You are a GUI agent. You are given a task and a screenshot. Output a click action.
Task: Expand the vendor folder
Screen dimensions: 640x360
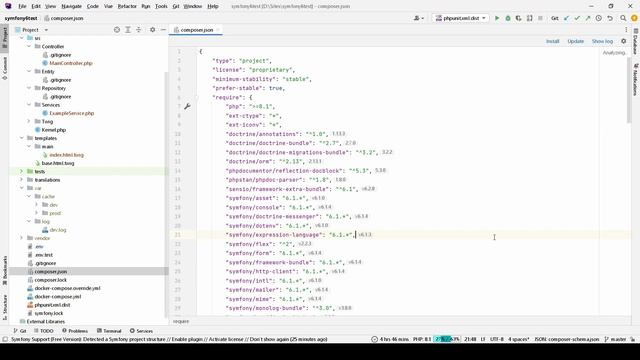coord(22,238)
